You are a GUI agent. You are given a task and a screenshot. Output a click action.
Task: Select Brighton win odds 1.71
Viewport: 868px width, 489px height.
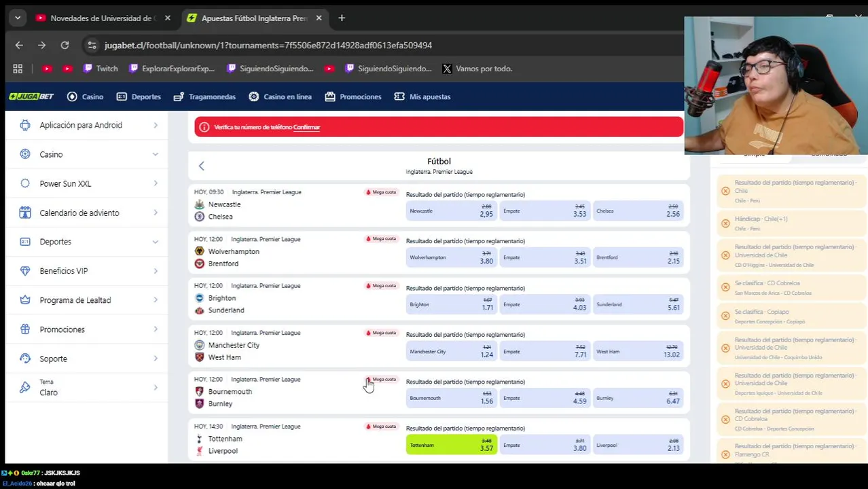point(452,304)
